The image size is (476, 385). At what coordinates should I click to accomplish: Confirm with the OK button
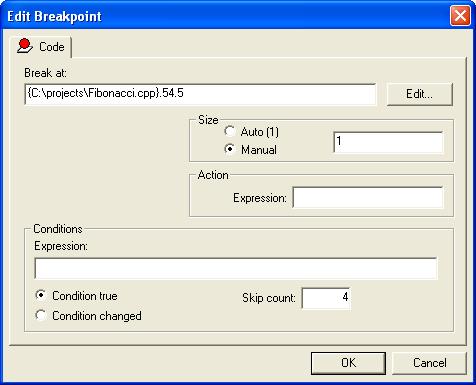pyautogui.click(x=348, y=363)
